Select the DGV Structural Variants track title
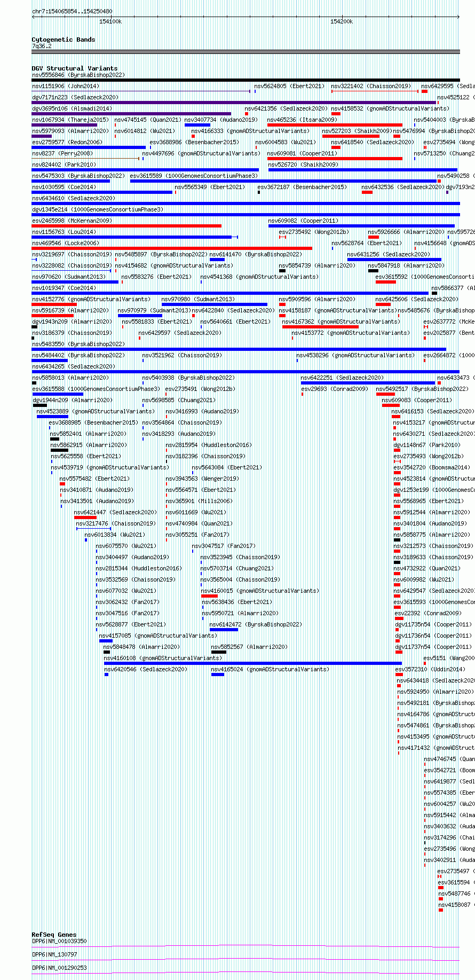The image size is (475, 980). [x=75, y=68]
